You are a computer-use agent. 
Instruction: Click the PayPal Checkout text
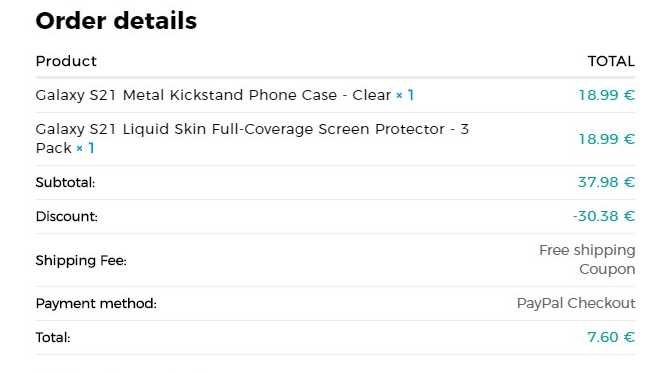point(576,303)
